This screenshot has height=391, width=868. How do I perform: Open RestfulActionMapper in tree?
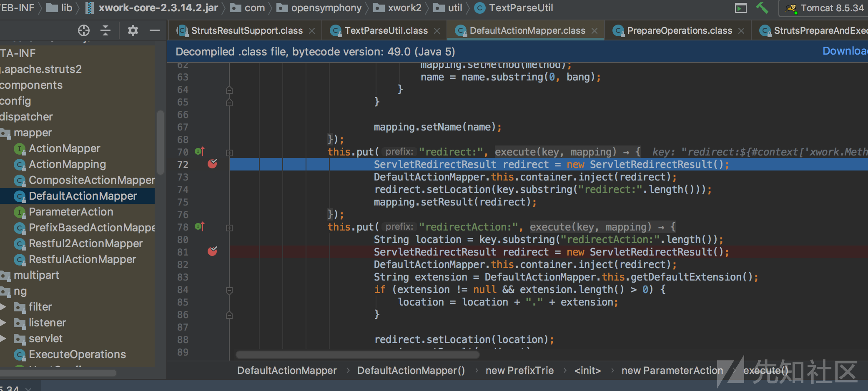(82, 259)
